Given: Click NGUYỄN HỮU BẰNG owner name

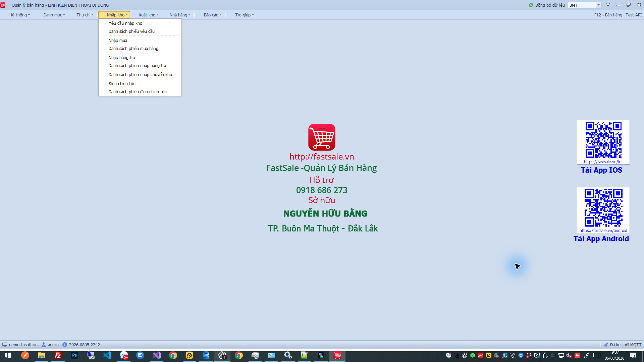Looking at the screenshot, I should 325,214.
